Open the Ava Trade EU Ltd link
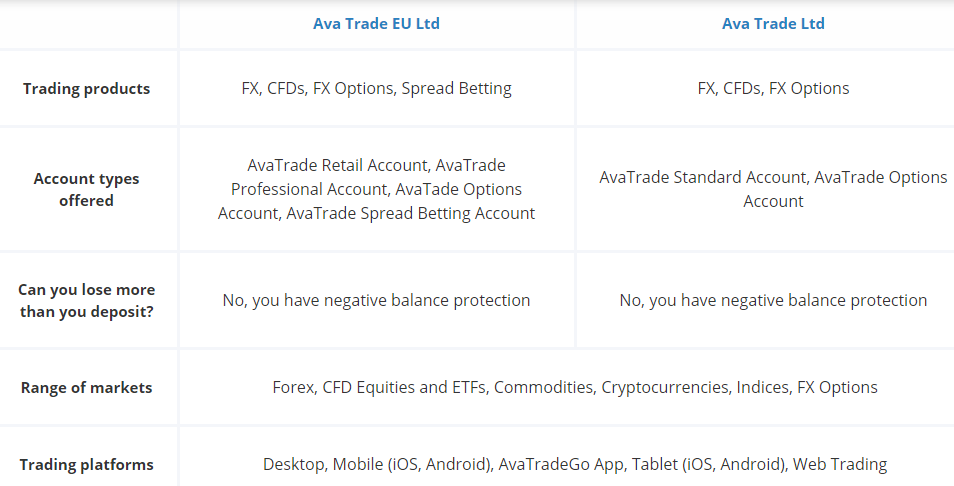954x486 pixels. pos(376,24)
